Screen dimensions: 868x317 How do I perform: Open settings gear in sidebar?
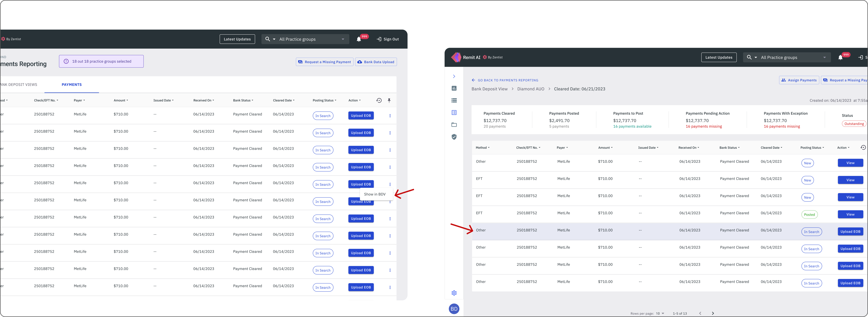tap(454, 293)
